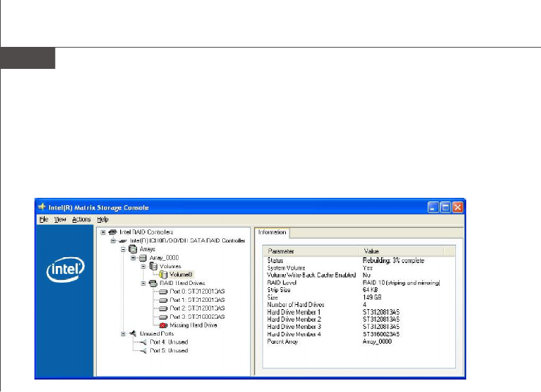Click the Port 5 unused port icon

point(144,351)
